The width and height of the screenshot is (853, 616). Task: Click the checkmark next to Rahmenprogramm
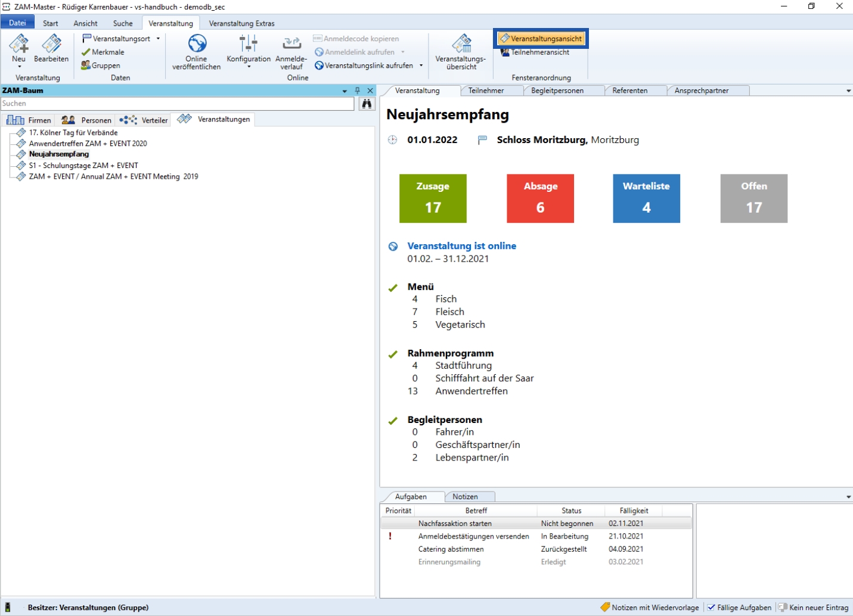point(393,354)
